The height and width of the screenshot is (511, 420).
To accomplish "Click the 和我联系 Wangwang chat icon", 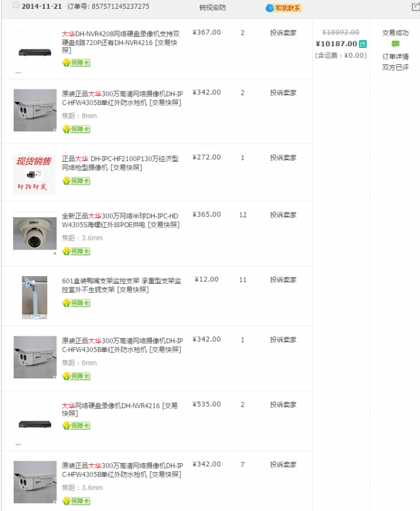I will coord(283,8).
